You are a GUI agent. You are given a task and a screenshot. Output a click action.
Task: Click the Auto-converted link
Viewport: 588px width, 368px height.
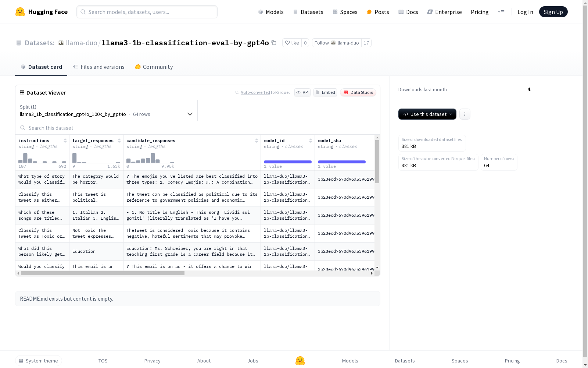click(255, 92)
